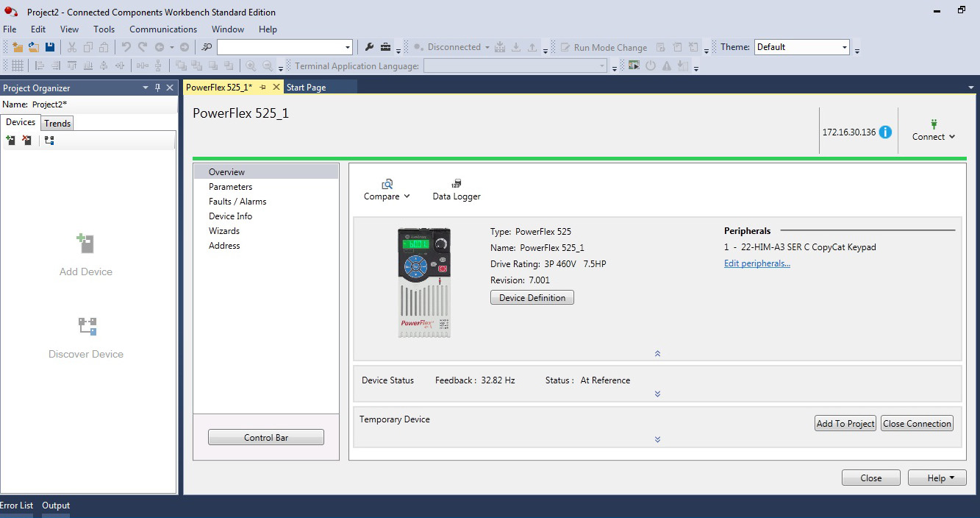Screen dimensions: 980x518
Task: Open the Window menu
Action: [228, 29]
